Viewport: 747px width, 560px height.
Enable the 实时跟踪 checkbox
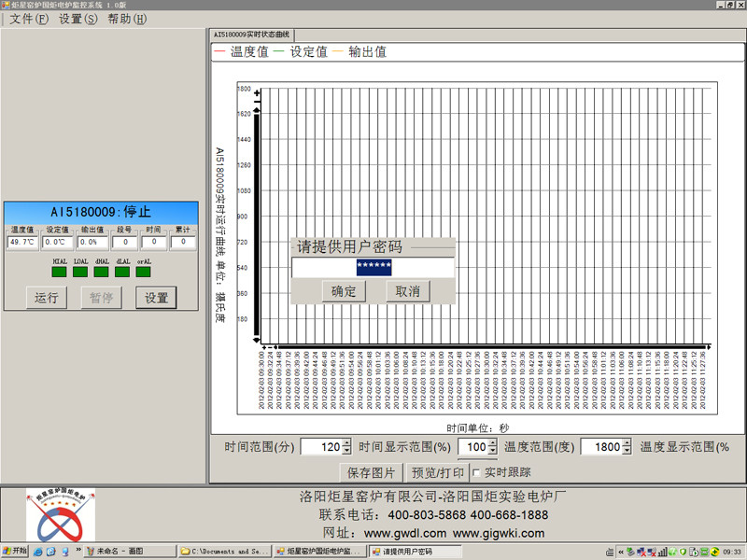(x=477, y=471)
